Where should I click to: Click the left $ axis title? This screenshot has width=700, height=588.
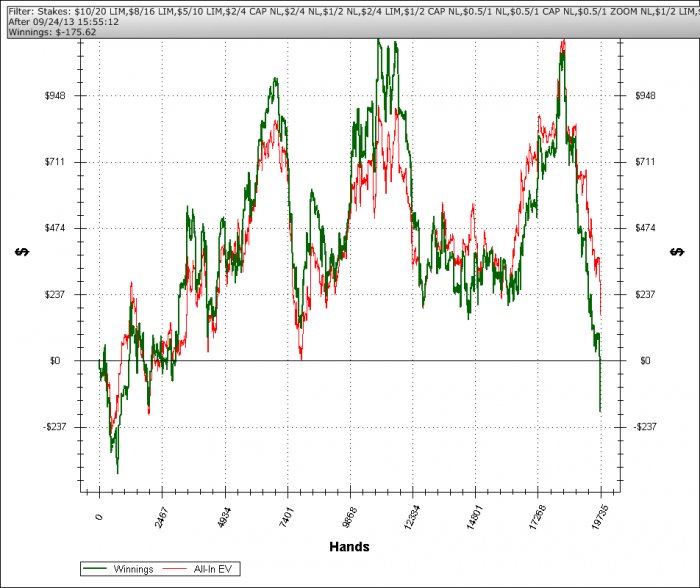coord(22,252)
